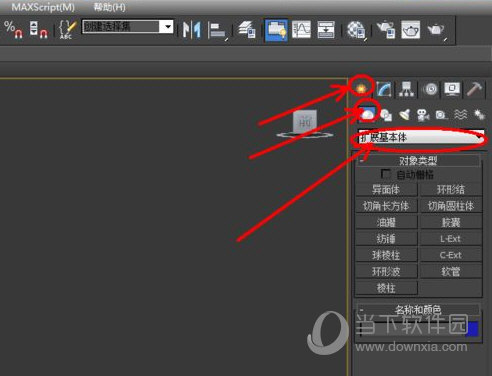492x376 pixels.
Task: Click the Render Production teapot icon
Action: pos(437,30)
